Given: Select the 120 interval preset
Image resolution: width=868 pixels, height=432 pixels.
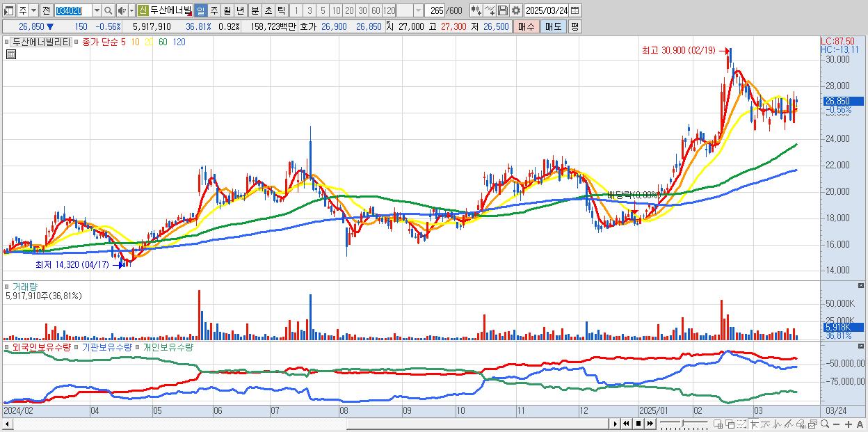Looking at the screenshot, I should [x=389, y=10].
